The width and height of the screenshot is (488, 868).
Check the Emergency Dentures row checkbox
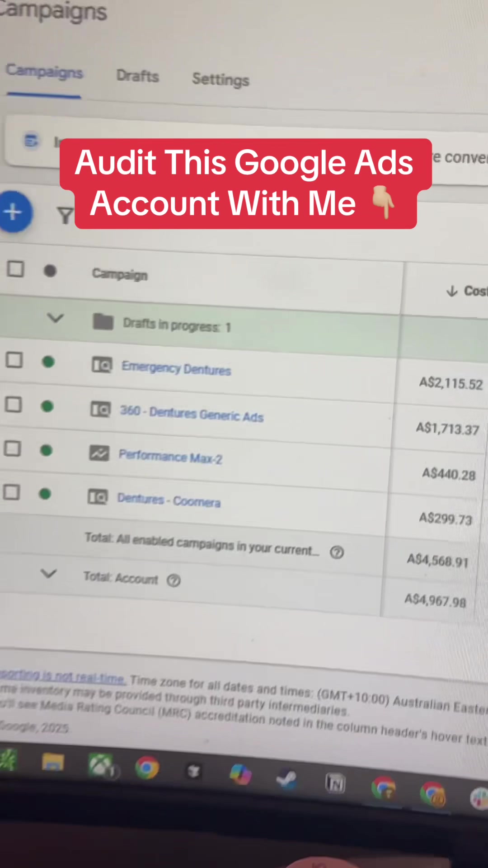14,360
